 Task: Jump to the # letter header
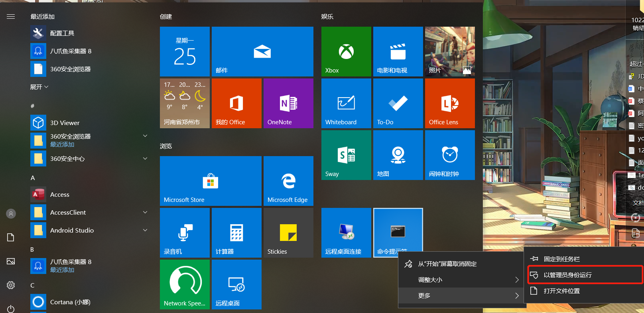pyautogui.click(x=33, y=106)
